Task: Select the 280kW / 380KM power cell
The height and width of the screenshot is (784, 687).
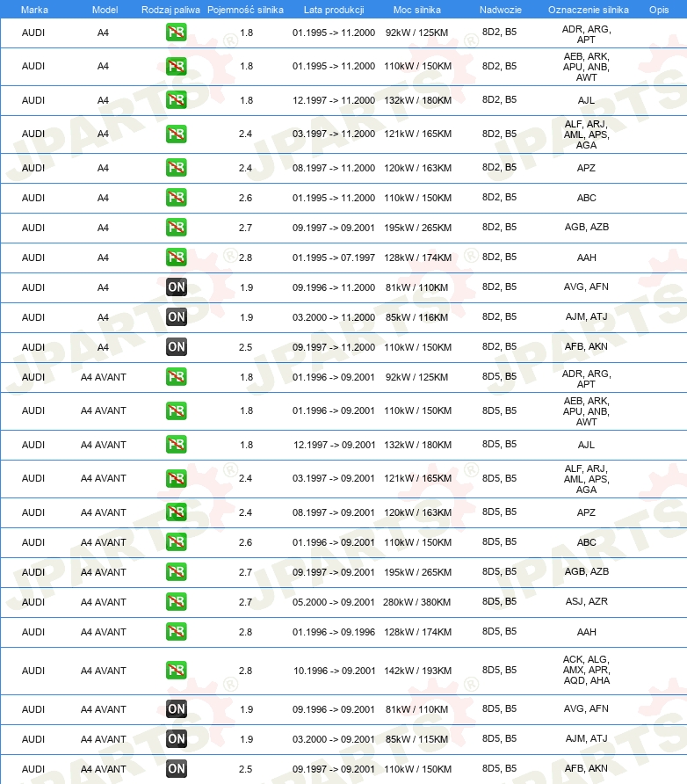Action: [x=416, y=602]
